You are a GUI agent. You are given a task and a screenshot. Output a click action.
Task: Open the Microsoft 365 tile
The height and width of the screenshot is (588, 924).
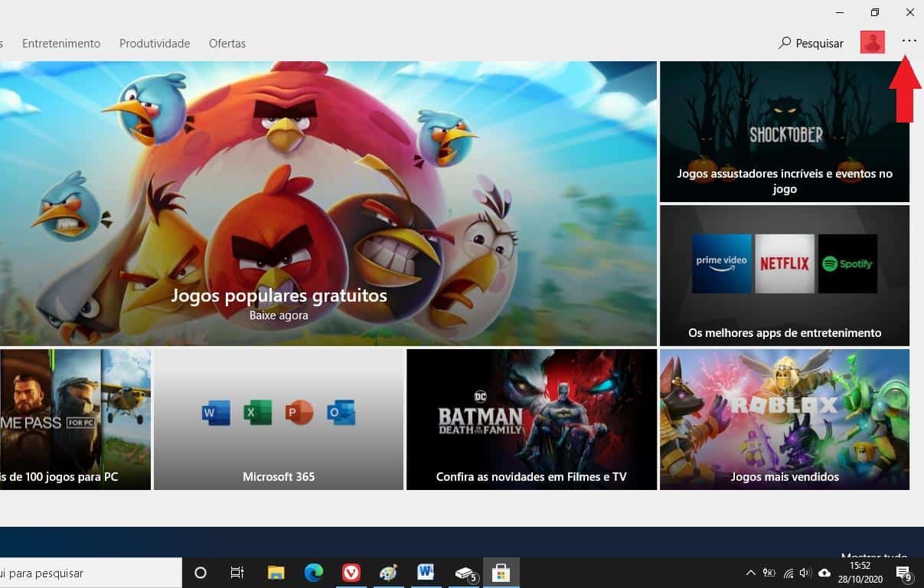279,420
